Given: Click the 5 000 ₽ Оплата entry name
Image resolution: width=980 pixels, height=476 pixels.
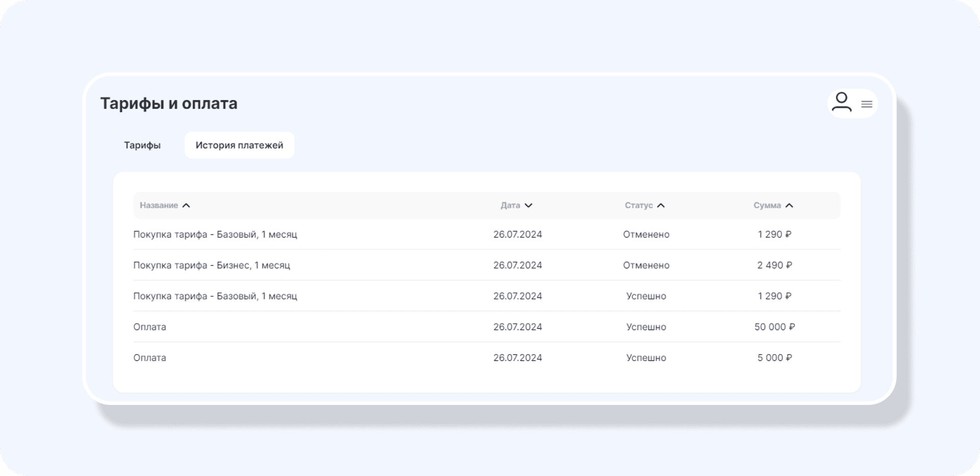Looking at the screenshot, I should tap(150, 358).
